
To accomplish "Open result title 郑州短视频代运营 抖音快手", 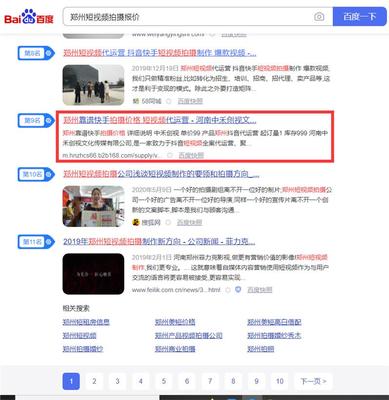I will click(x=160, y=53).
